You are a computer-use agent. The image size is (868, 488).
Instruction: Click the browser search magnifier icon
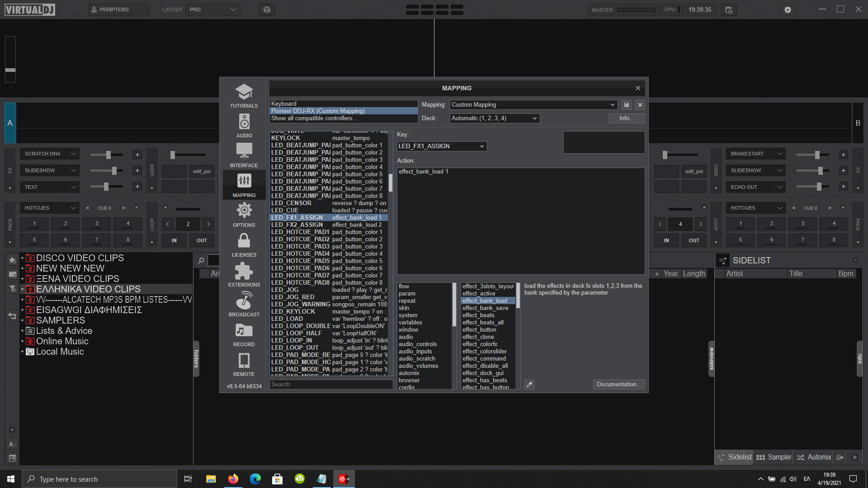(x=201, y=261)
